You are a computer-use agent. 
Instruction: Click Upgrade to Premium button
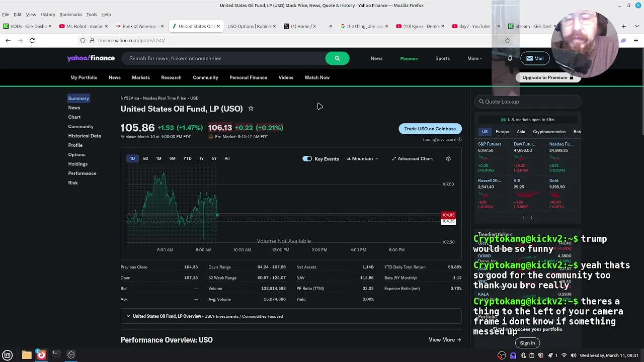(x=548, y=77)
